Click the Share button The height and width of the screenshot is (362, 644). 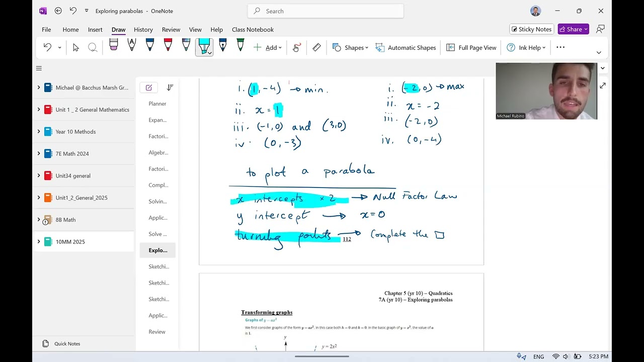point(573,29)
